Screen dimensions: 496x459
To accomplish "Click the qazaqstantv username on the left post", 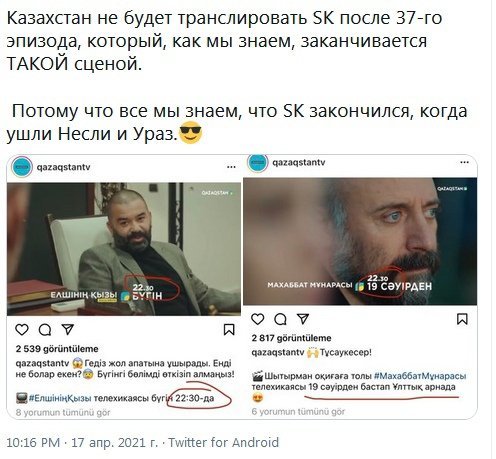I will (x=63, y=167).
